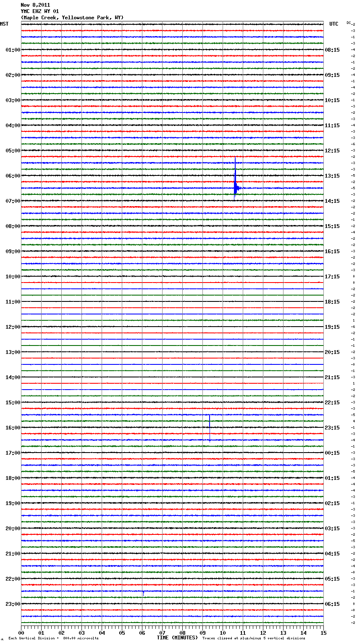Click the "14:00" MST hour label

[x=13, y=377]
